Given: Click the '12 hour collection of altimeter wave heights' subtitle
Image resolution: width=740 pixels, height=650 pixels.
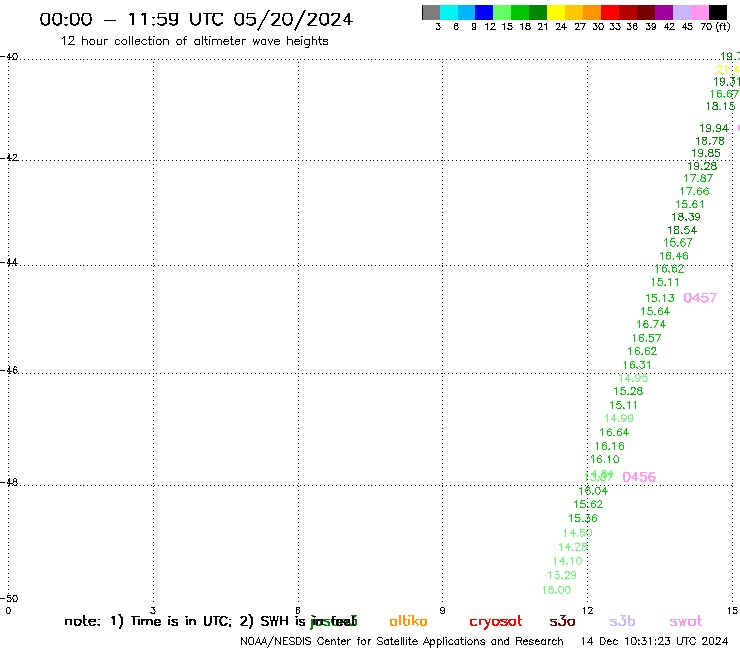Looking at the screenshot, I should [194, 41].
